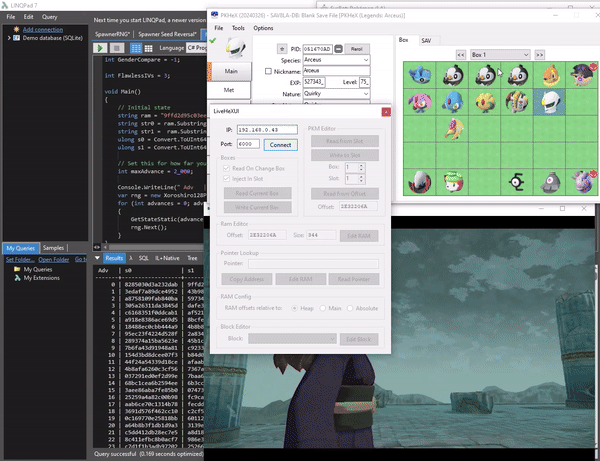Go to previous box with << button
This screenshot has width=600, height=461.
tap(461, 55)
